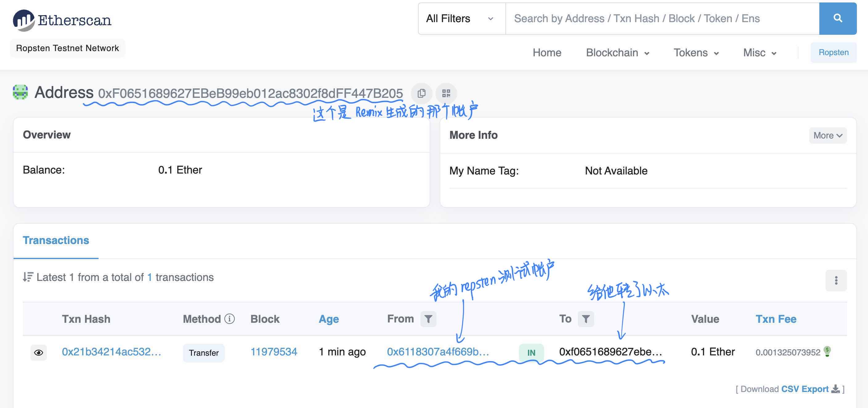Open the three-dot transactions options menu
This screenshot has height=408, width=868.
click(836, 280)
